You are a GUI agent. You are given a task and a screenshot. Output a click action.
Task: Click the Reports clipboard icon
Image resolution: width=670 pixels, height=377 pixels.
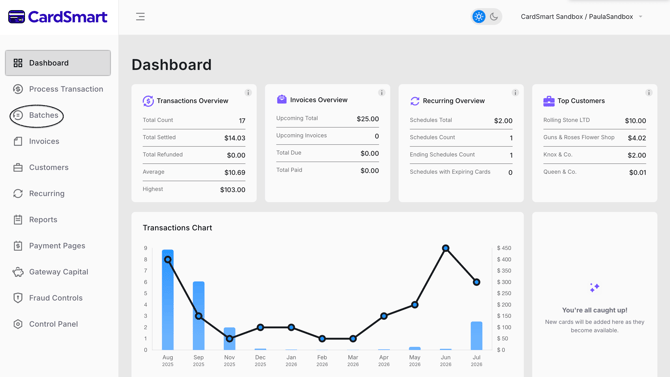tap(18, 219)
